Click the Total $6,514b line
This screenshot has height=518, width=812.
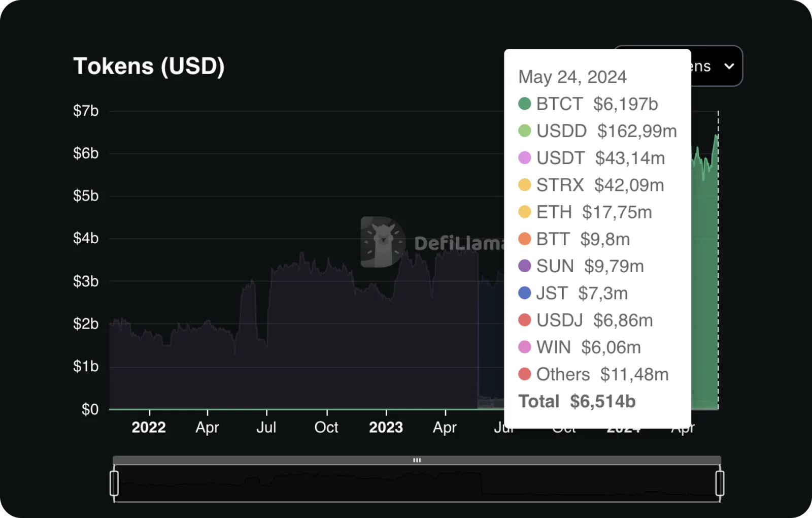577,401
